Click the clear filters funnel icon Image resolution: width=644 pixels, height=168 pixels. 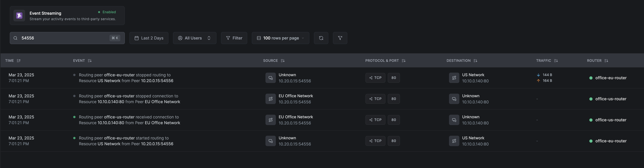tap(340, 38)
